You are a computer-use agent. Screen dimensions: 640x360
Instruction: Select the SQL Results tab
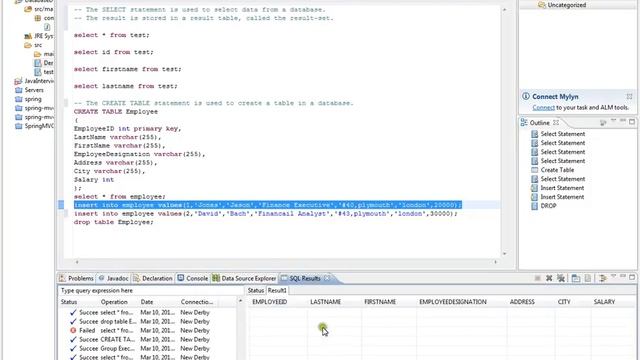point(305,278)
